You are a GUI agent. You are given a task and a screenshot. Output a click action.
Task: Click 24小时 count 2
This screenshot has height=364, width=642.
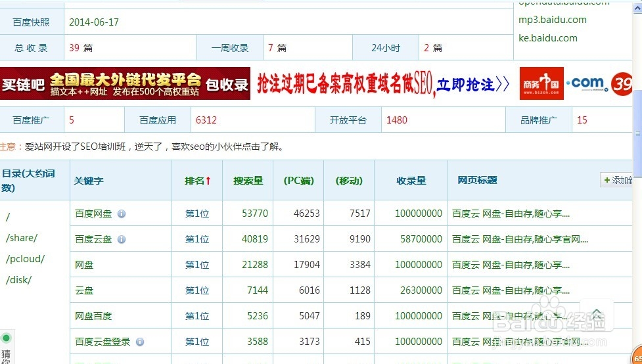pos(426,48)
